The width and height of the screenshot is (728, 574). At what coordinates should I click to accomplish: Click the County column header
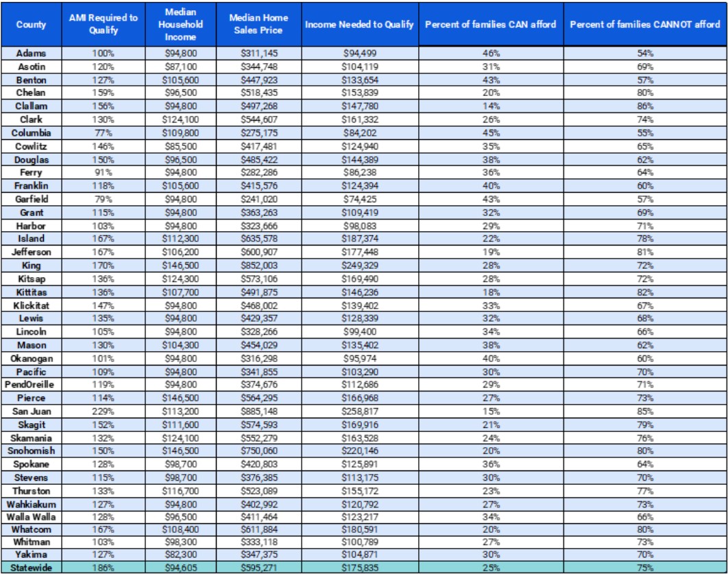click(x=31, y=25)
